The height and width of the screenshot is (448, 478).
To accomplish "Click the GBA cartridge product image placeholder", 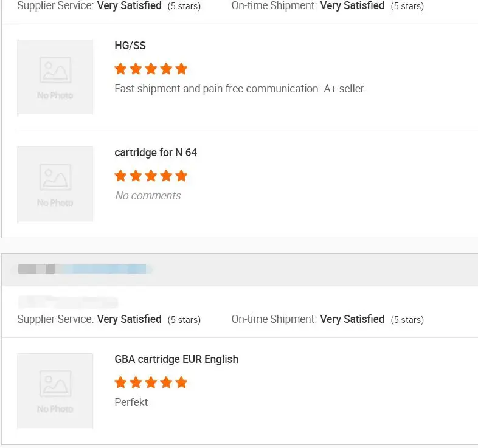I will tap(55, 391).
